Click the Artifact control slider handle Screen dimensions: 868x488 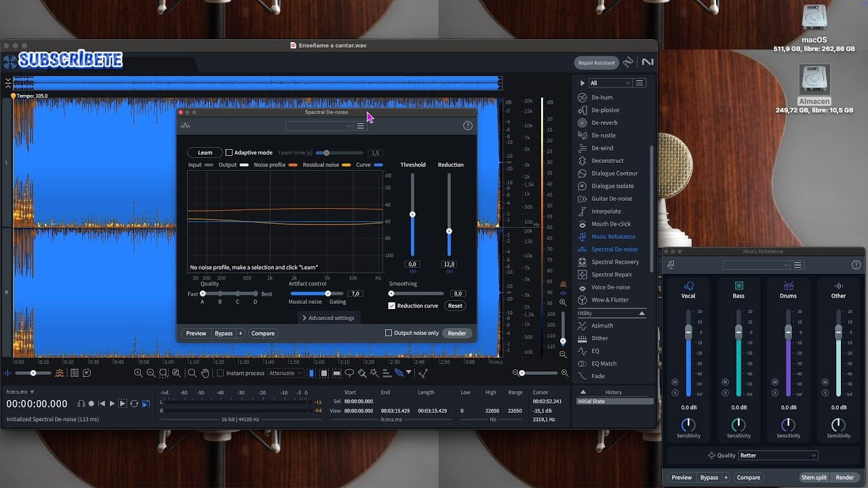pyautogui.click(x=328, y=293)
